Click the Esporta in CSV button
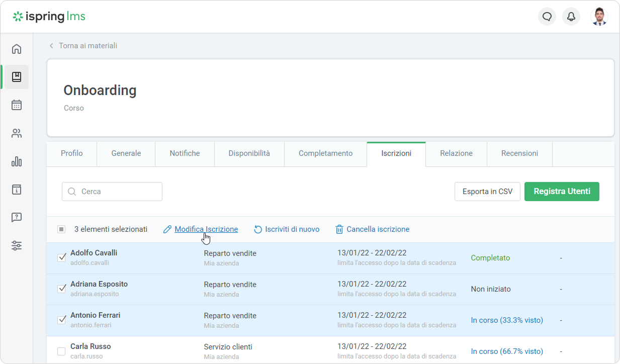The image size is (620, 364). [x=487, y=192]
